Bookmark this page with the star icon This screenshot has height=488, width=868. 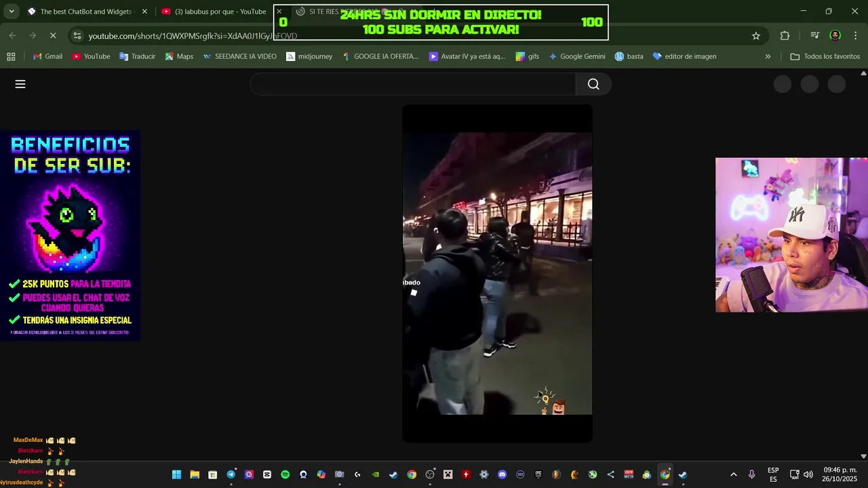[756, 36]
